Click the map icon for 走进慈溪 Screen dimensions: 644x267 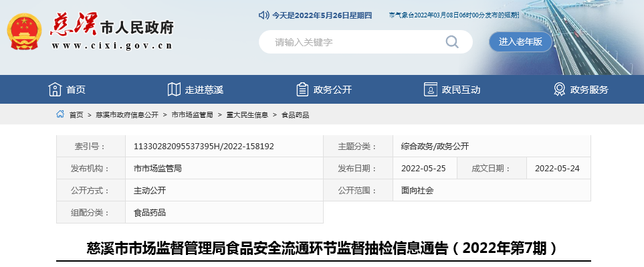point(174,89)
